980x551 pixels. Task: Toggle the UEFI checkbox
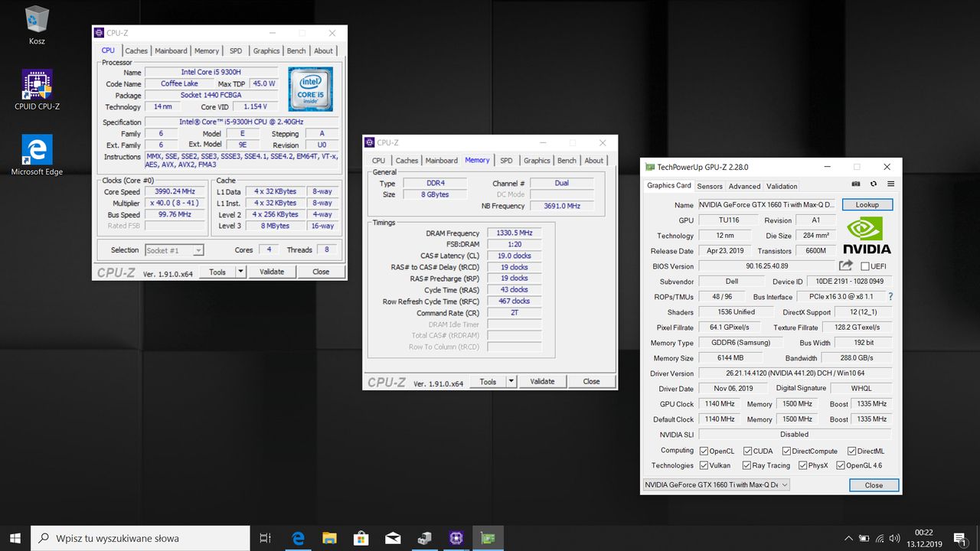(x=865, y=266)
